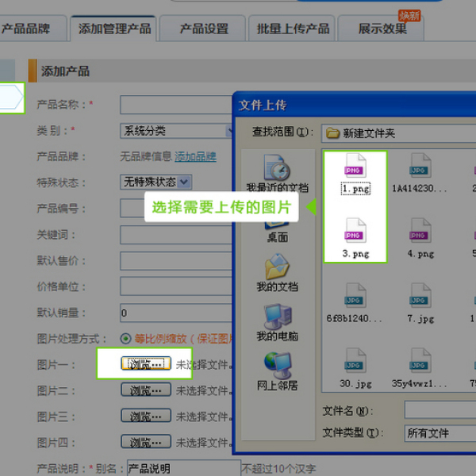This screenshot has height=476, width=476.
Task: Click the 默认销量 field showing 0
Action: coord(176,313)
